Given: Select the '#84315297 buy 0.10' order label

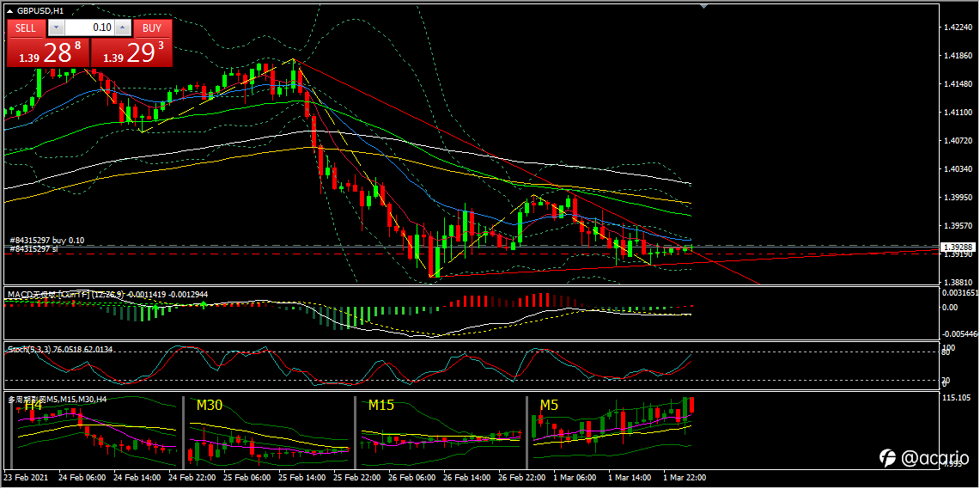Looking at the screenshot, I should (47, 240).
